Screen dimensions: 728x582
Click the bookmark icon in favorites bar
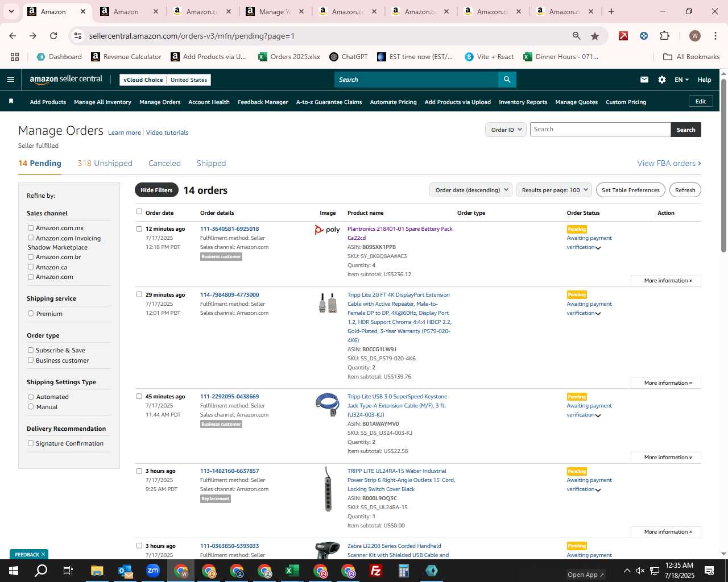tap(11, 101)
